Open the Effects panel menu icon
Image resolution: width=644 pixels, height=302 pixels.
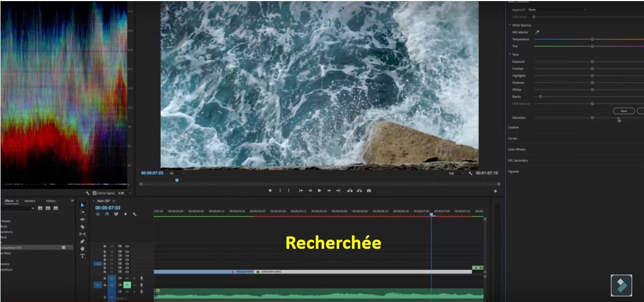[17, 201]
